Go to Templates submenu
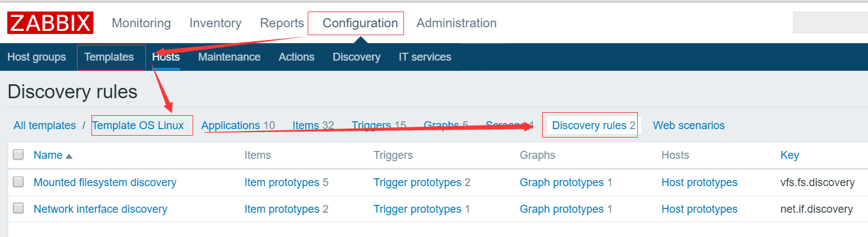Image resolution: width=868 pixels, height=237 pixels. [x=109, y=57]
